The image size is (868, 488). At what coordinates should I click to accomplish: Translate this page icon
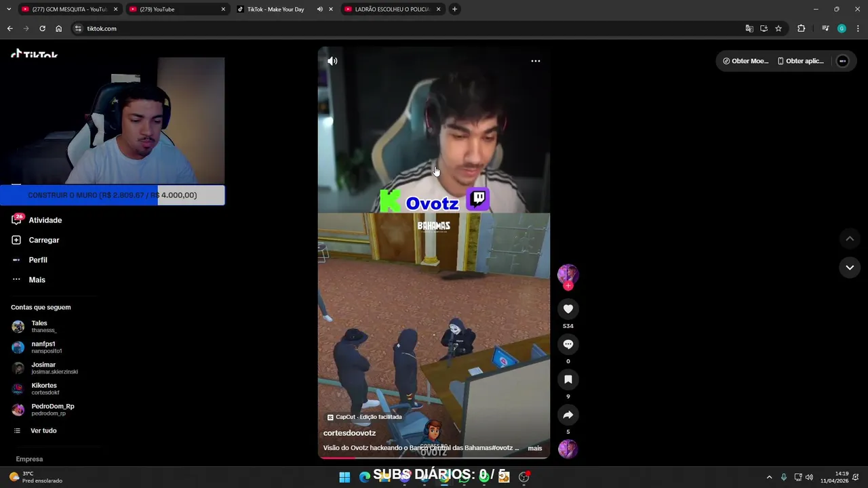[x=749, y=28]
